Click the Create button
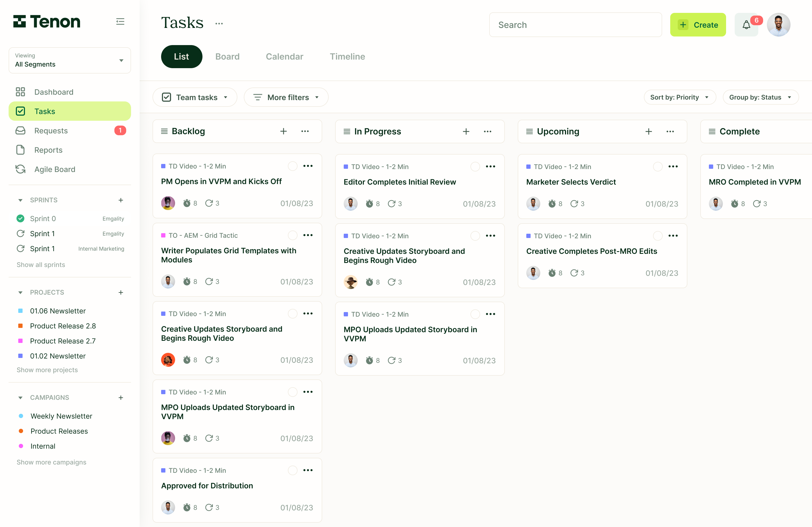The width and height of the screenshot is (812, 527). coord(698,25)
